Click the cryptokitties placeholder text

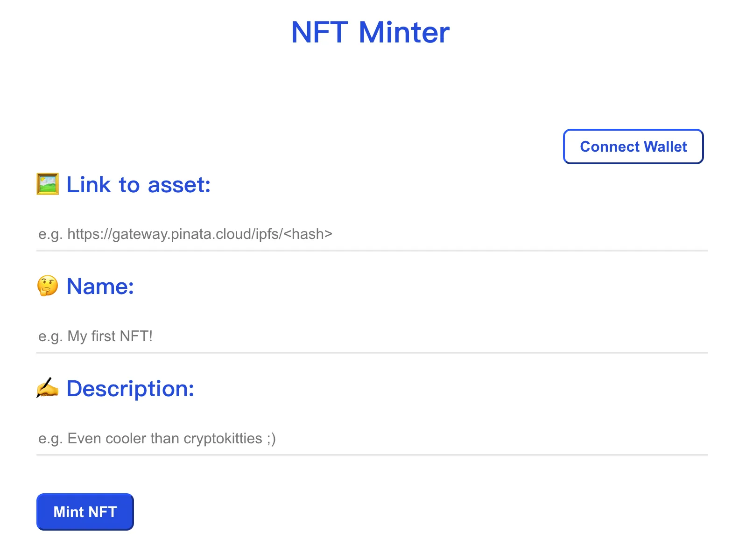pyautogui.click(x=157, y=438)
